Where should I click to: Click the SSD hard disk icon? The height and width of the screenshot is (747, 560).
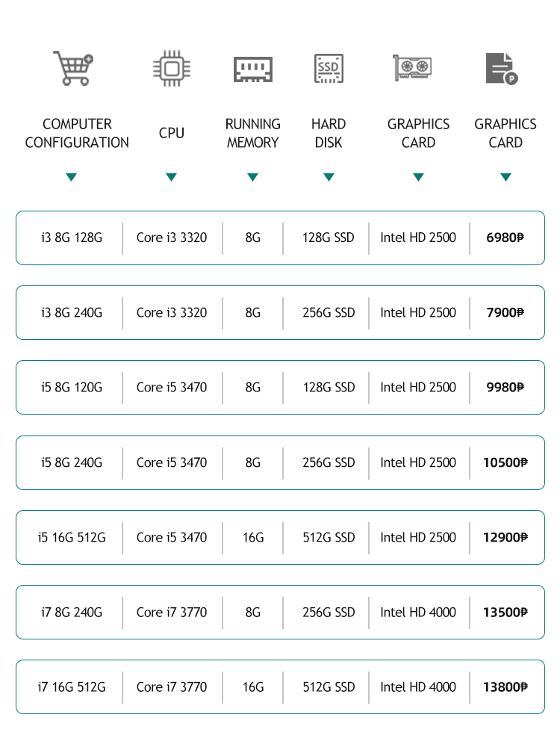pos(329,68)
